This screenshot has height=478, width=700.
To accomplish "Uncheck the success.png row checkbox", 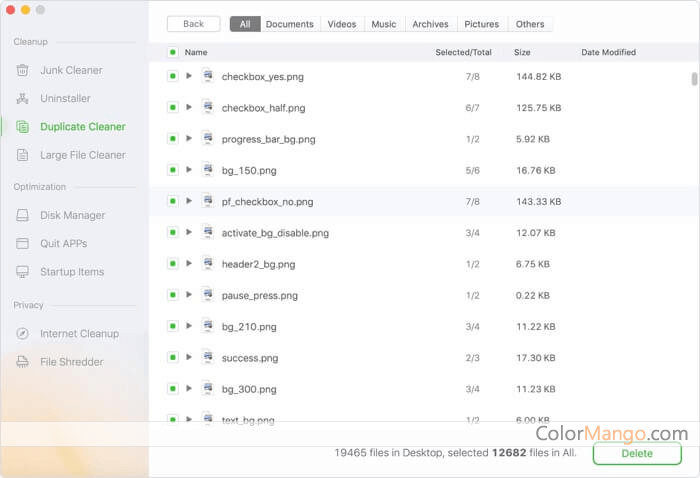I will 173,358.
